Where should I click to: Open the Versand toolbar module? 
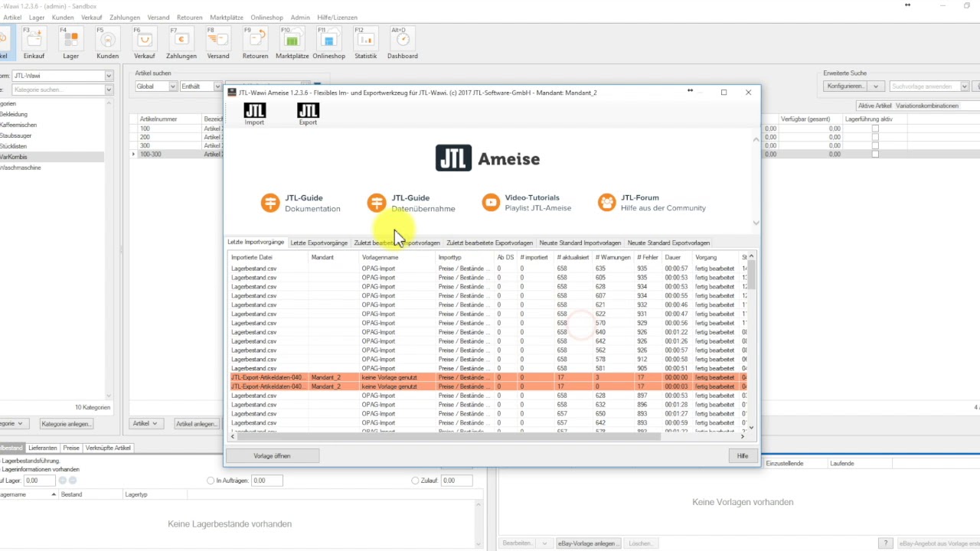click(x=217, y=43)
